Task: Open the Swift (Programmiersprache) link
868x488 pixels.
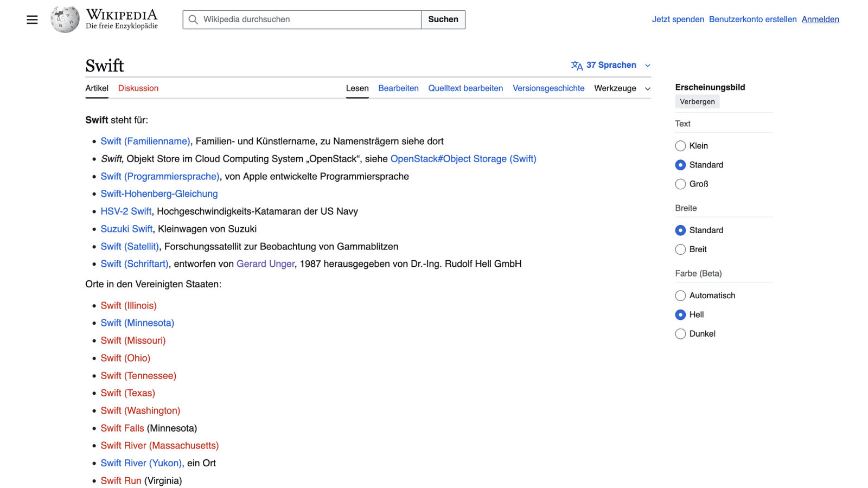Action: [160, 176]
